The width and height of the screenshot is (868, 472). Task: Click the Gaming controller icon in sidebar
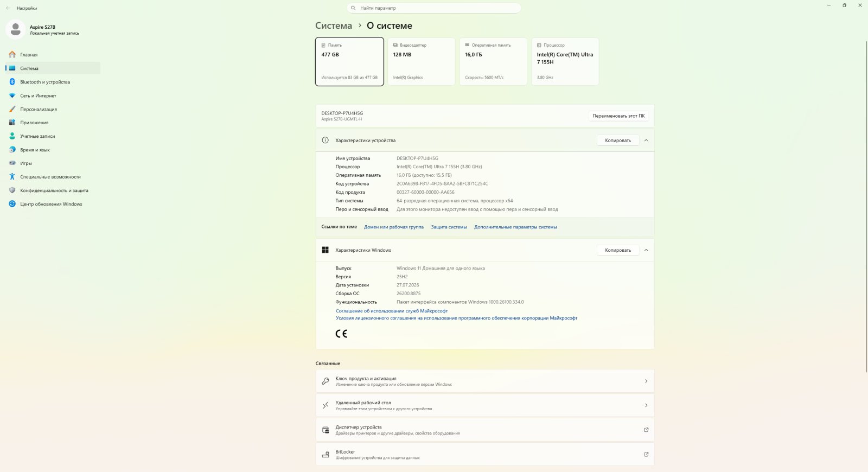coord(12,163)
